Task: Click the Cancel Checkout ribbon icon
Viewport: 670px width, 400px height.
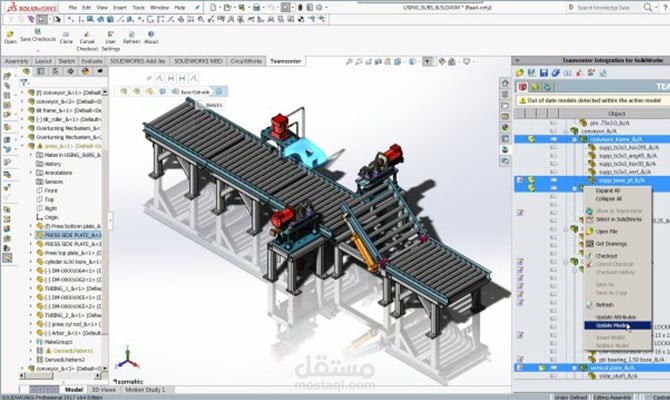Action: click(x=87, y=35)
